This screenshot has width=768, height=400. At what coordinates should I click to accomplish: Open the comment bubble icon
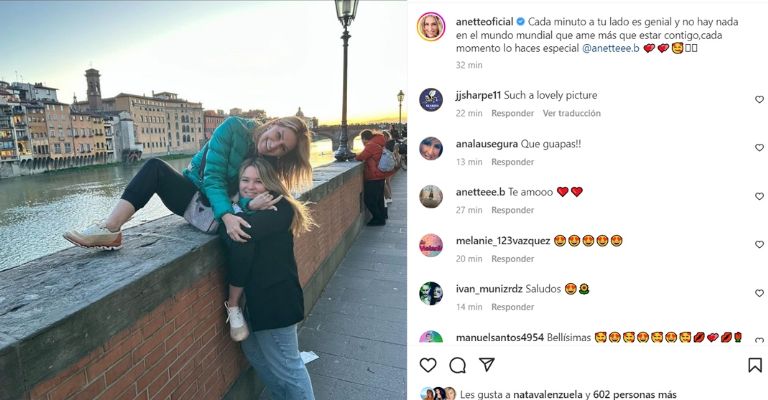pos(457,365)
